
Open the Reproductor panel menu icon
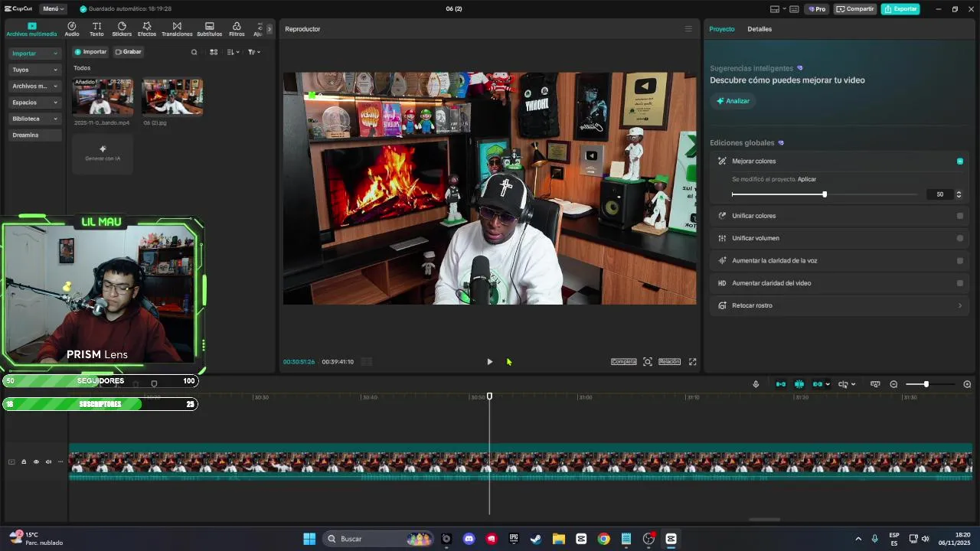(x=688, y=29)
